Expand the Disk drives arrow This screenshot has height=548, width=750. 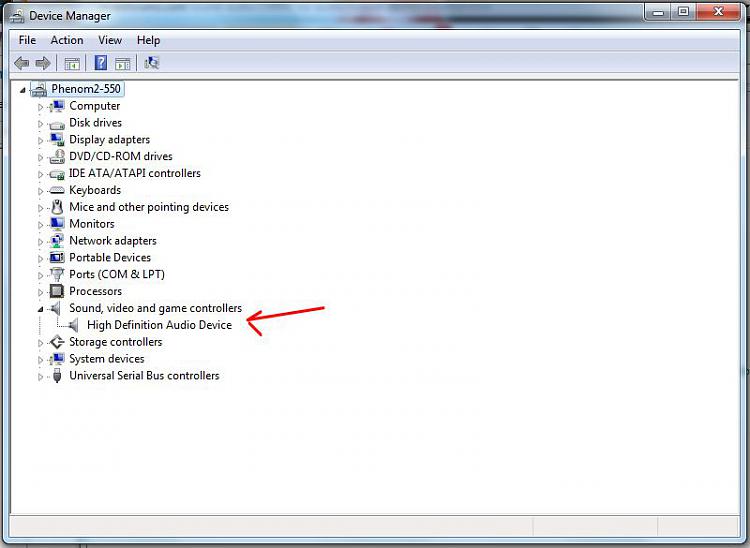point(40,124)
